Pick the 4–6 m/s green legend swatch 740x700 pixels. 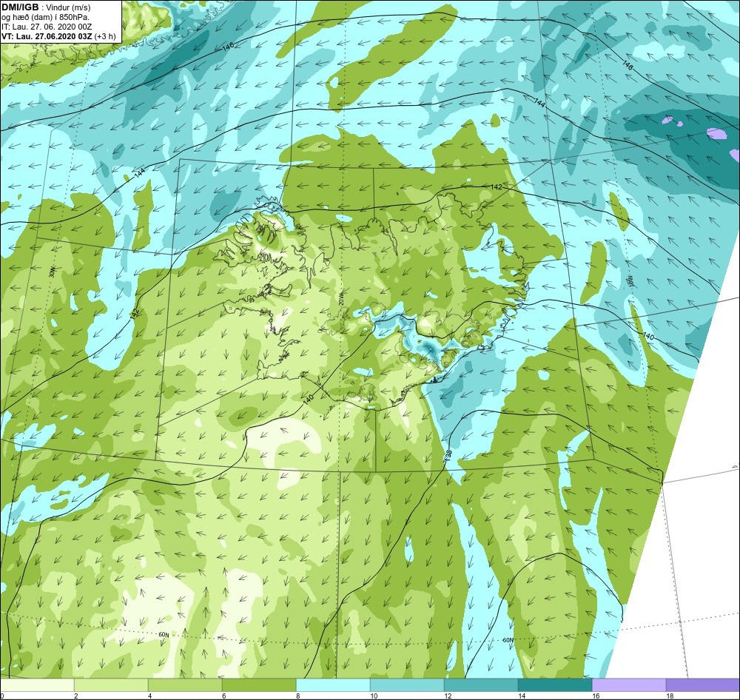click(185, 684)
